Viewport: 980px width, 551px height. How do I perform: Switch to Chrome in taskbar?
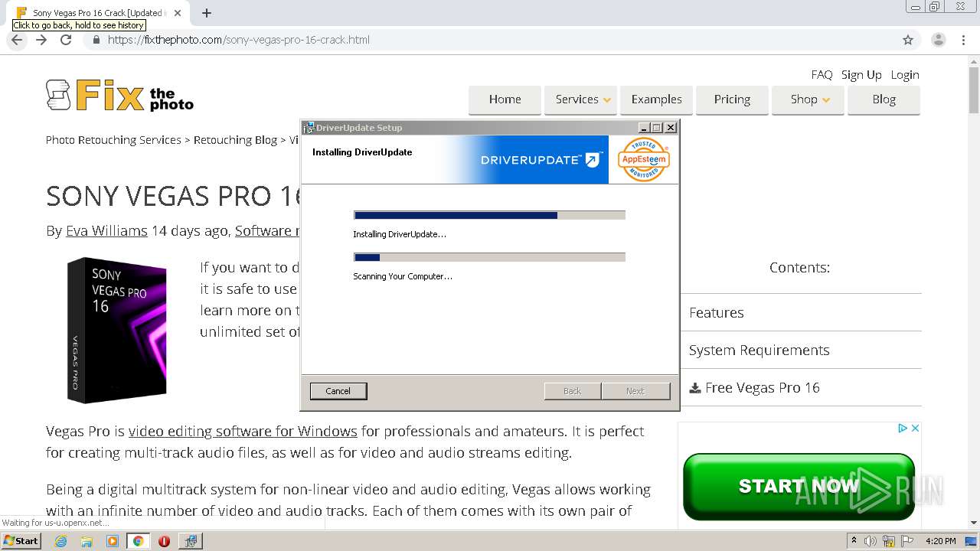[138, 541]
